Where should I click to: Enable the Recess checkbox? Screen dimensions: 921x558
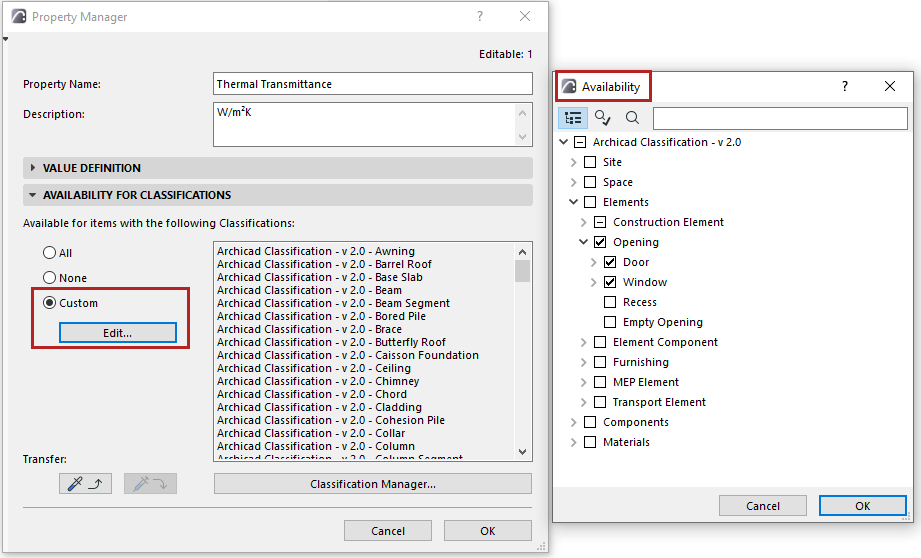click(x=610, y=302)
